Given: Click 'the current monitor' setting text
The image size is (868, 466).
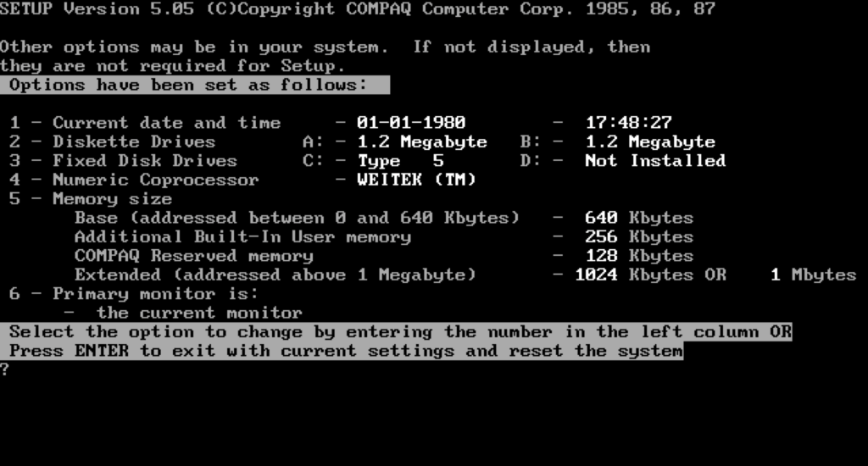Looking at the screenshot, I should click(199, 313).
